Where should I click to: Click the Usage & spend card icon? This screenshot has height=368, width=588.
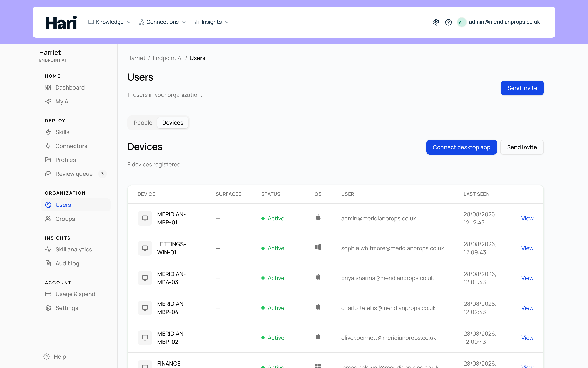pyautogui.click(x=48, y=294)
